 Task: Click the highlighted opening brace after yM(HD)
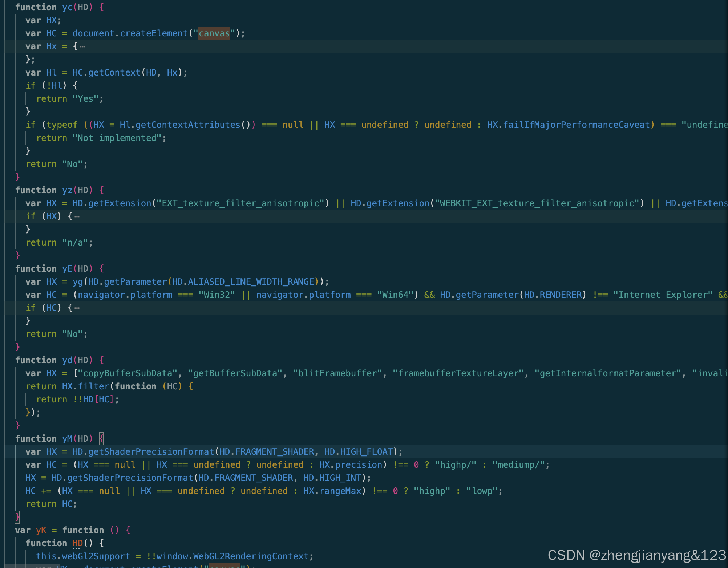(x=102, y=439)
